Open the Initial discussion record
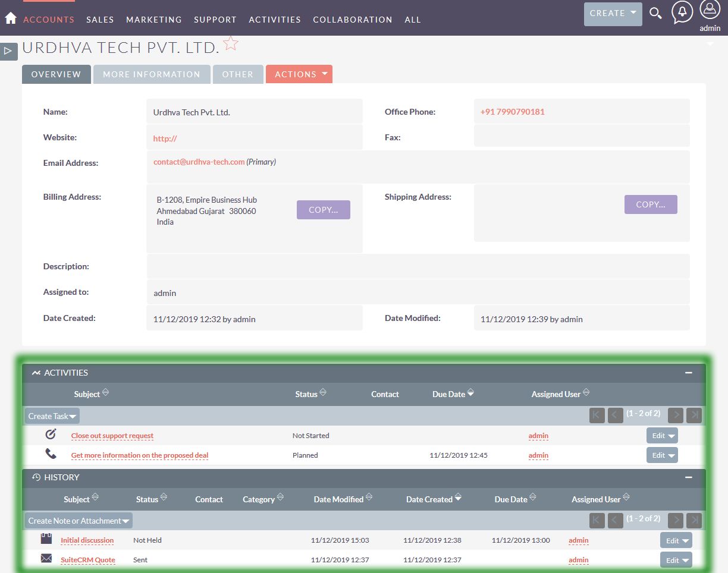The height and width of the screenshot is (573, 728). coord(87,540)
